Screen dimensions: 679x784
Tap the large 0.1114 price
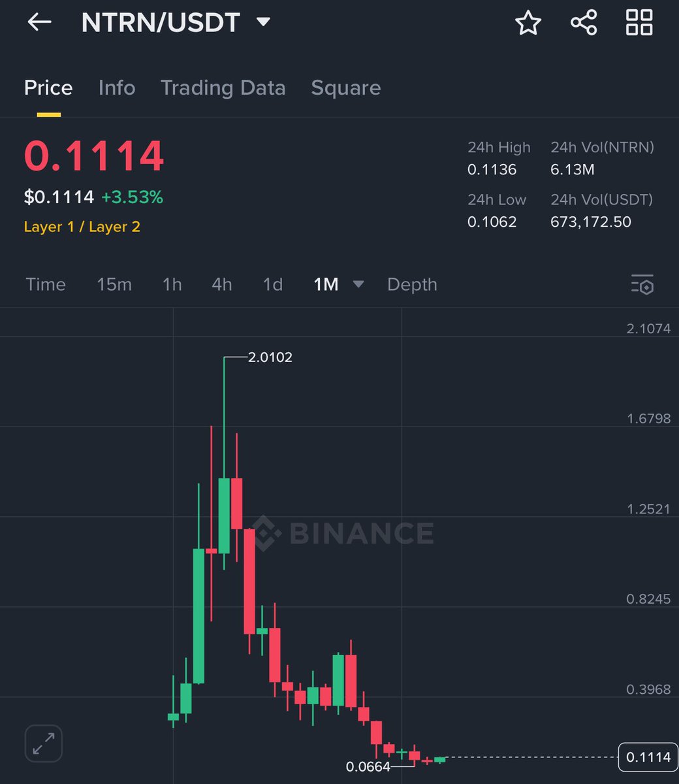click(94, 157)
